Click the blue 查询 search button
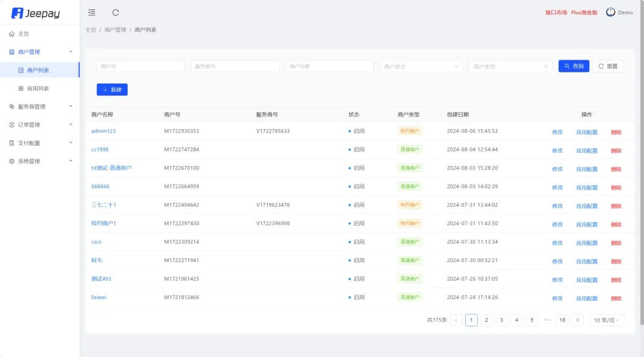The height and width of the screenshot is (357, 644). (x=574, y=66)
